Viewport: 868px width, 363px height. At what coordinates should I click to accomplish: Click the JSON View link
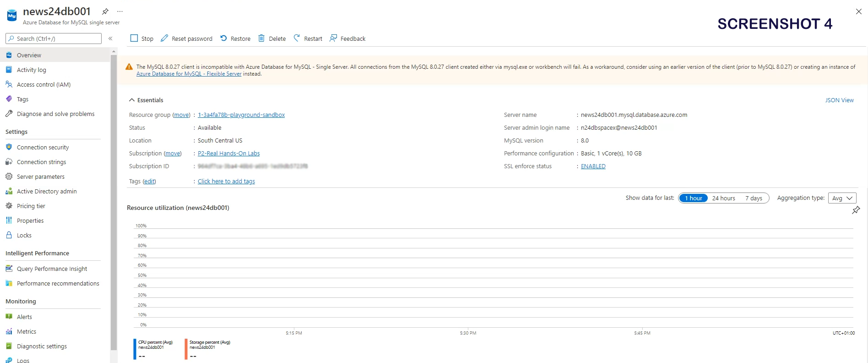[x=839, y=100]
